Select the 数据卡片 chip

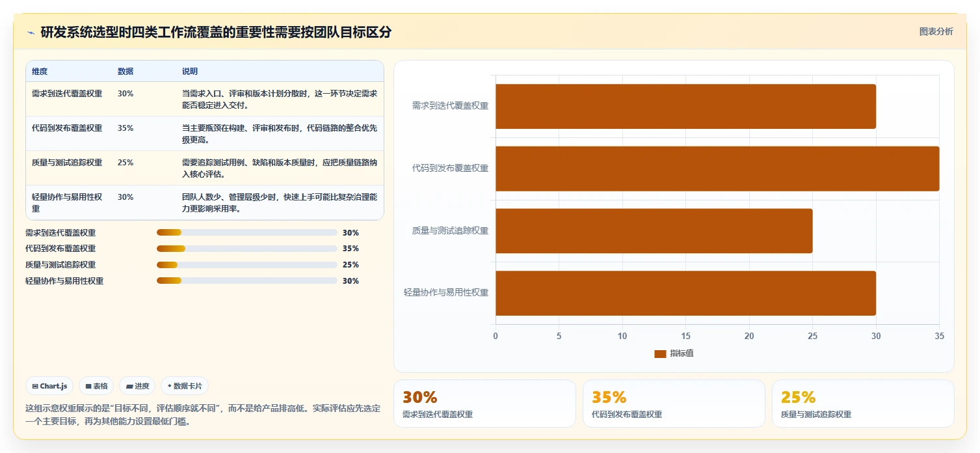pos(185,386)
